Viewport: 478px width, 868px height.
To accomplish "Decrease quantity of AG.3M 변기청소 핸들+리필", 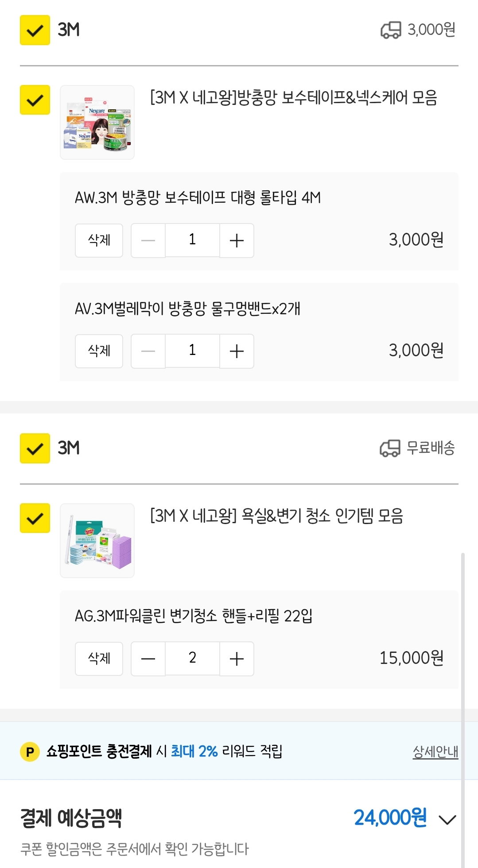I will click(x=148, y=659).
